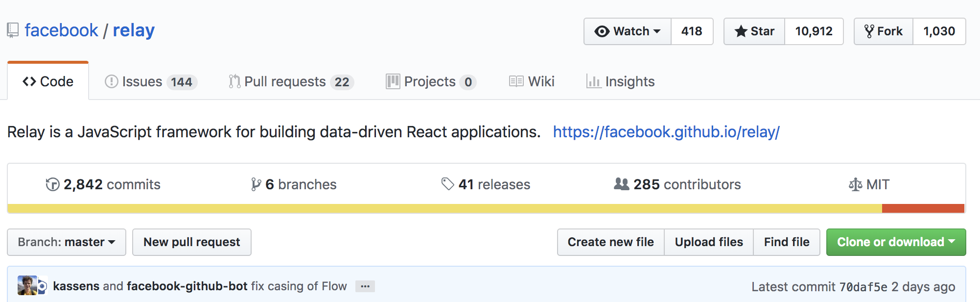Click the star icon on Star button
The height and width of the screenshot is (302, 980).
tap(741, 31)
